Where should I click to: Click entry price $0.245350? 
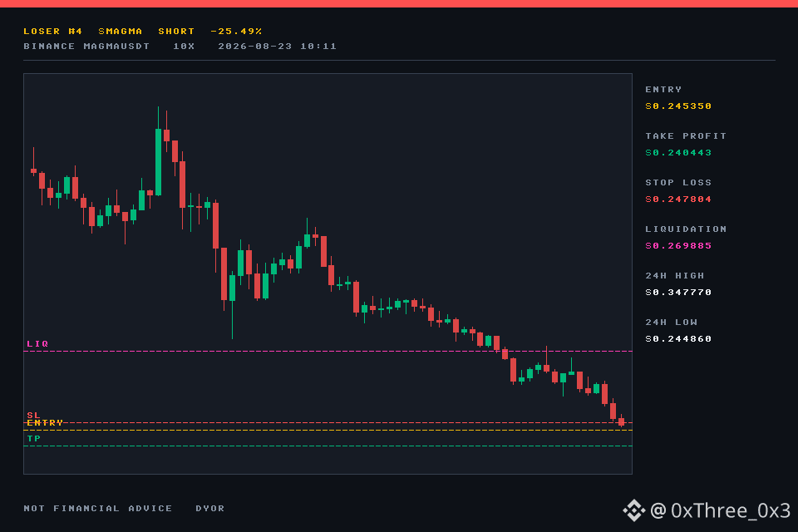pos(678,106)
